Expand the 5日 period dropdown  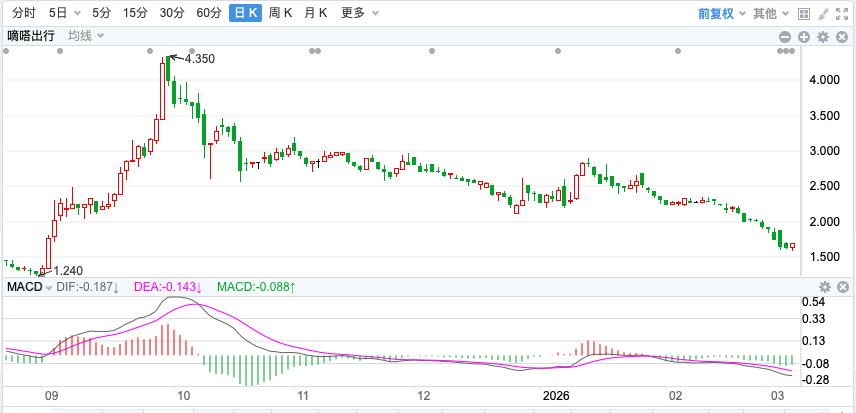point(63,14)
